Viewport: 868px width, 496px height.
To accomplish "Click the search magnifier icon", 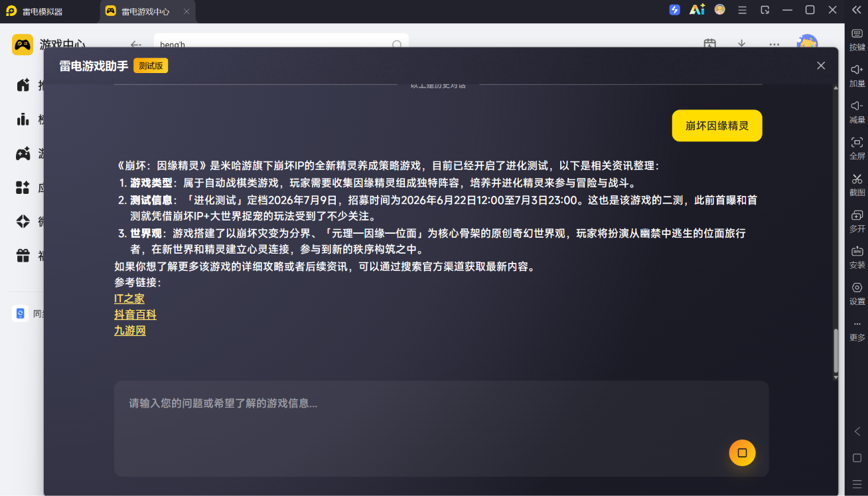I will point(397,44).
